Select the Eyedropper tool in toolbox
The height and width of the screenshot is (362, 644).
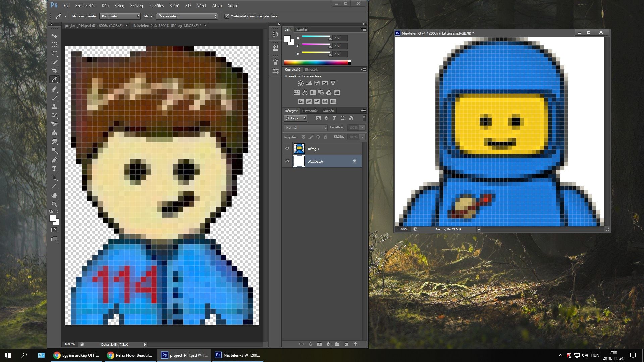(54, 79)
